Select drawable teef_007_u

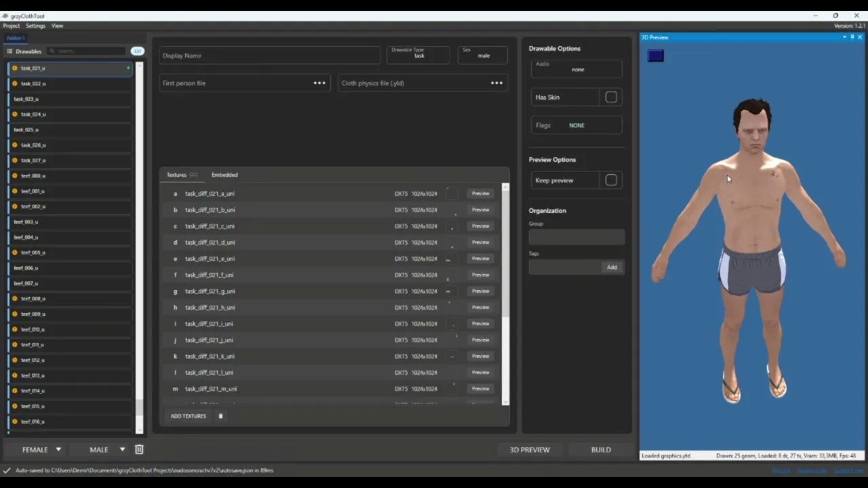click(71, 283)
